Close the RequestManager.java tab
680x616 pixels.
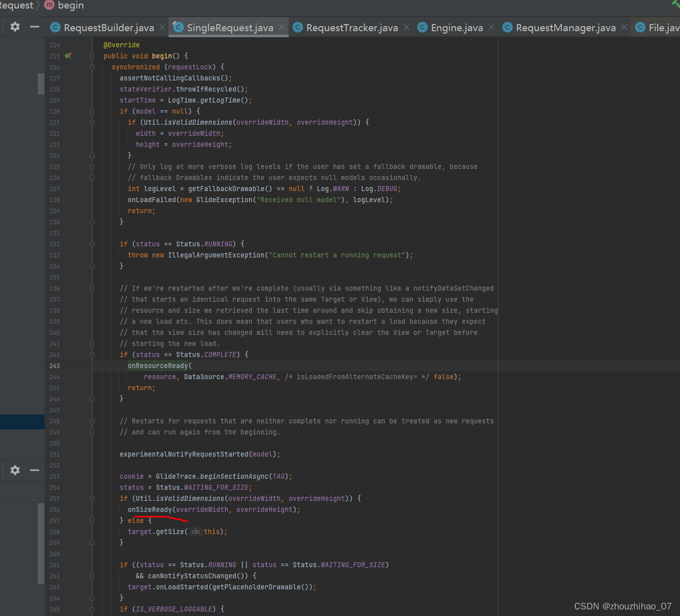pyautogui.click(x=624, y=27)
